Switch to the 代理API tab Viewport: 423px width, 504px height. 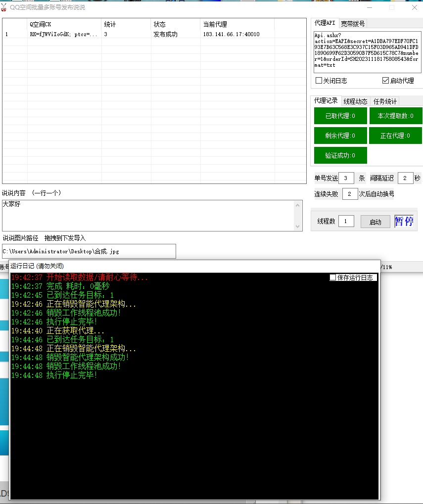[325, 23]
